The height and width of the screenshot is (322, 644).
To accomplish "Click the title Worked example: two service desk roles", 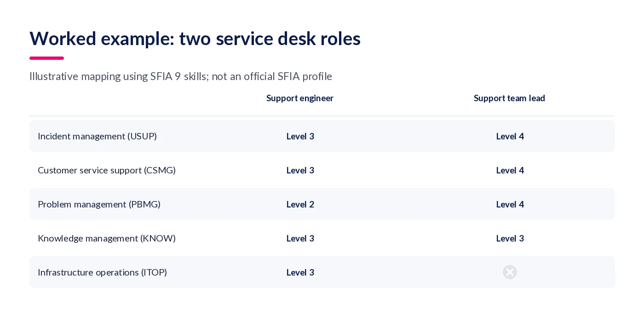I will [x=195, y=39].
